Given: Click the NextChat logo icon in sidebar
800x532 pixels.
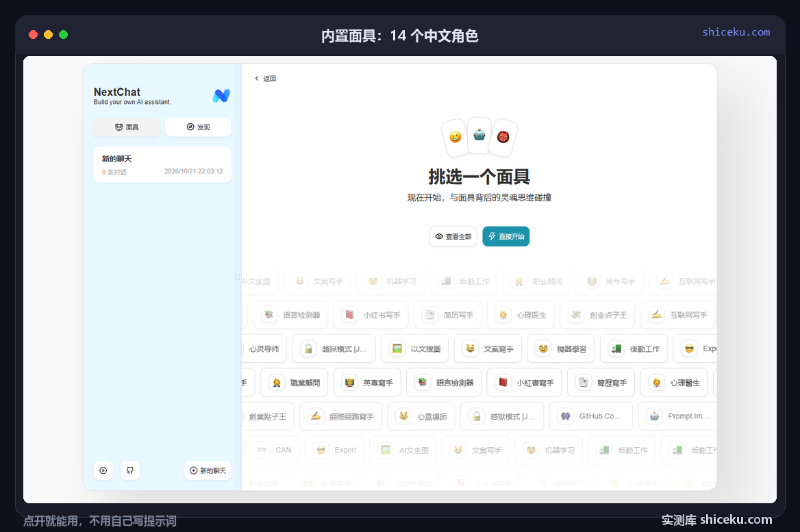Looking at the screenshot, I should (x=221, y=95).
